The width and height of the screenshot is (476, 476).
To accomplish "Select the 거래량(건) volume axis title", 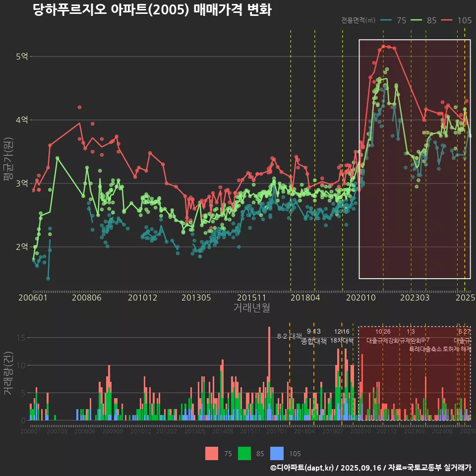I will 8,373.
